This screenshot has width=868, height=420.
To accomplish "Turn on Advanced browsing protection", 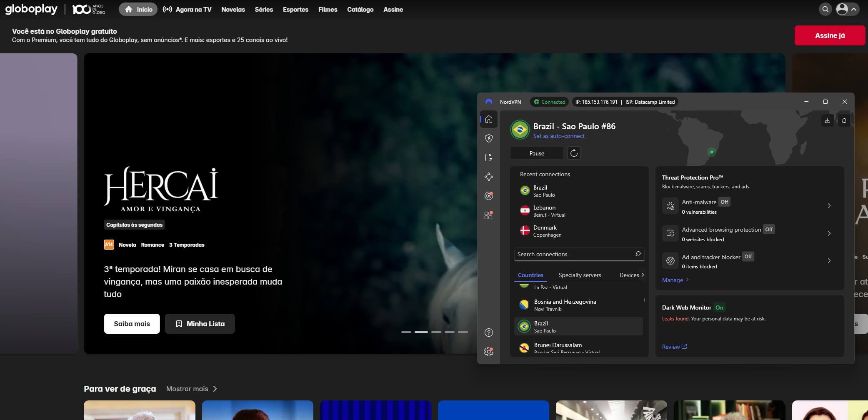I will click(769, 229).
